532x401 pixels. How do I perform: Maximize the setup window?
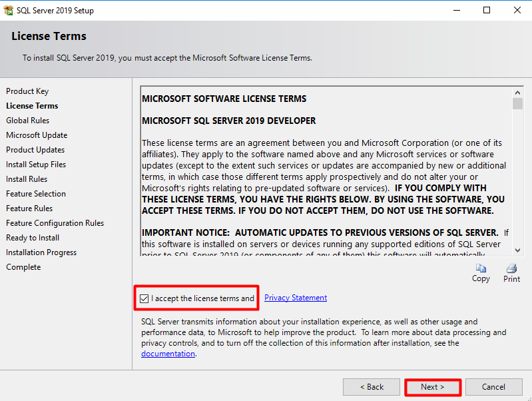pos(487,10)
